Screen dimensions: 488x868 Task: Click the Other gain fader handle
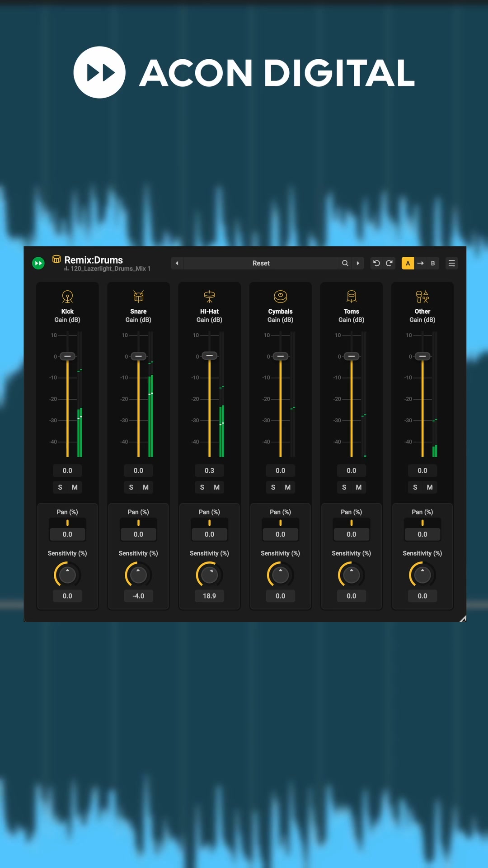tap(422, 356)
